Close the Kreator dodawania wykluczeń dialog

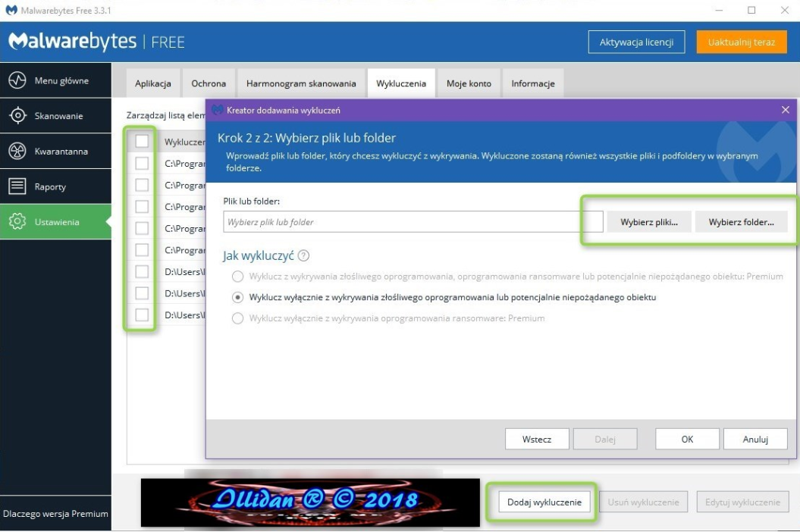coord(785,110)
